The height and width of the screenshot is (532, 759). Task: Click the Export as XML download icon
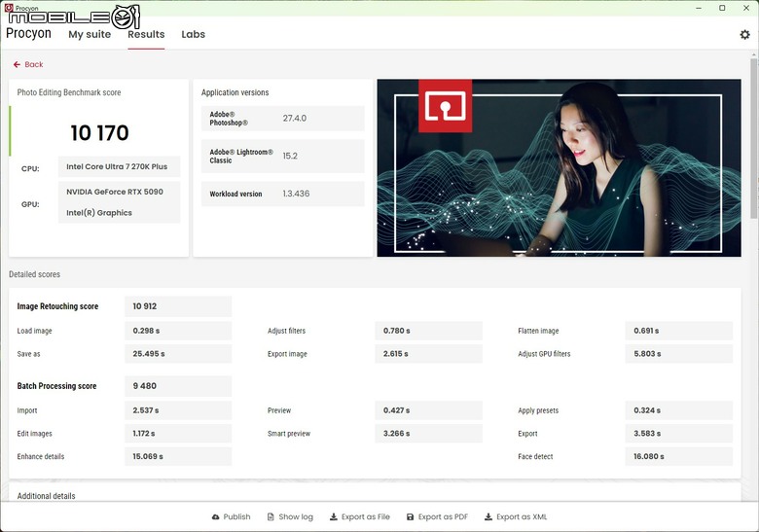pos(488,517)
